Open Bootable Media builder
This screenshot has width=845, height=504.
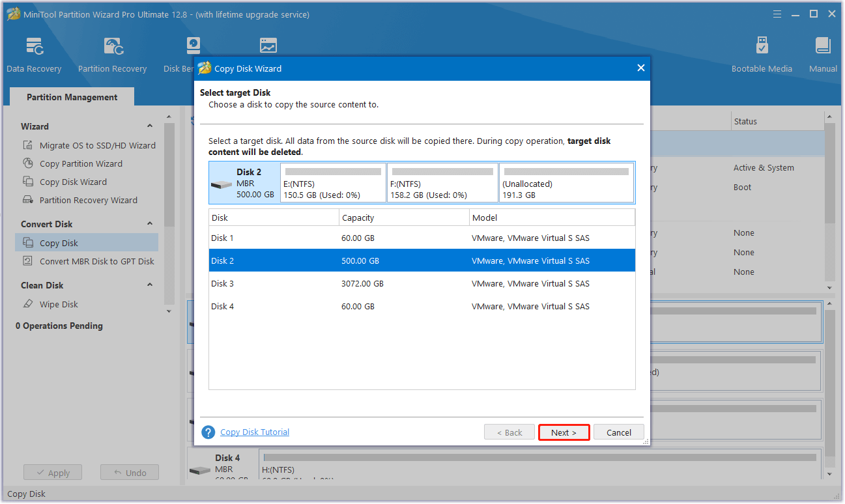coord(762,55)
